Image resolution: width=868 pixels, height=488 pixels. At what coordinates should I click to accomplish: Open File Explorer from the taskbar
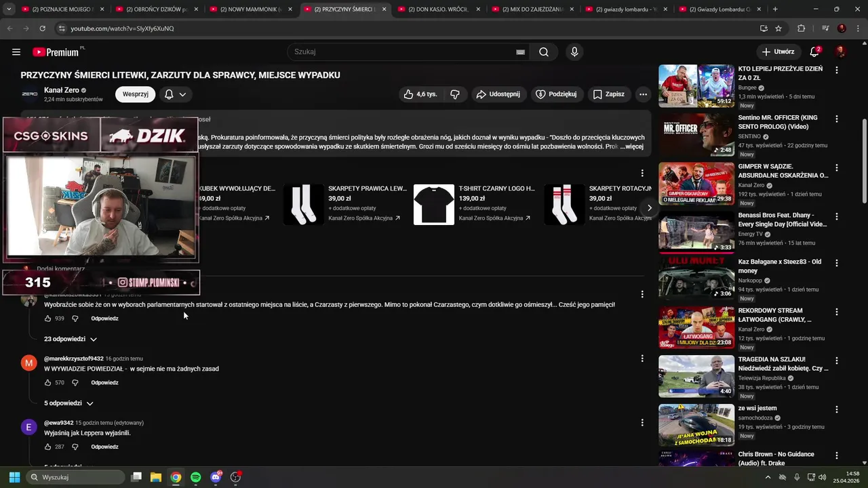coord(156,477)
